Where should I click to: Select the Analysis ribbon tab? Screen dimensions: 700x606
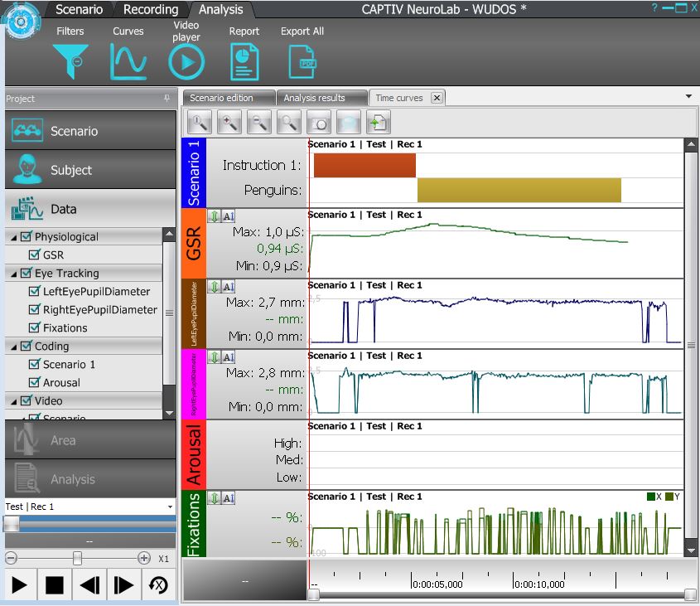pyautogui.click(x=220, y=9)
